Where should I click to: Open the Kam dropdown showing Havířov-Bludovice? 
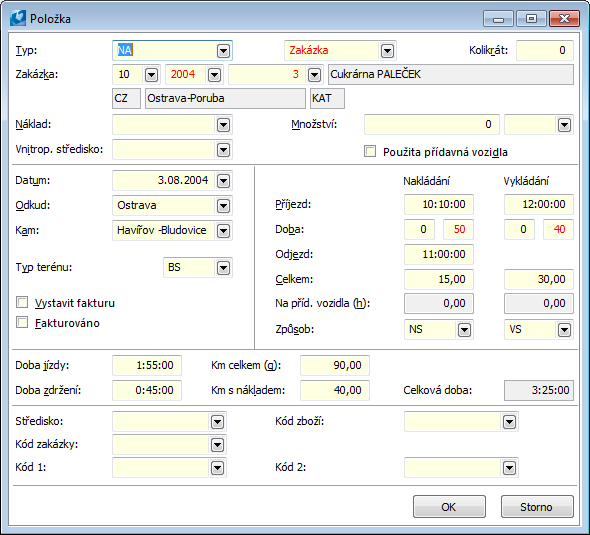point(223,231)
